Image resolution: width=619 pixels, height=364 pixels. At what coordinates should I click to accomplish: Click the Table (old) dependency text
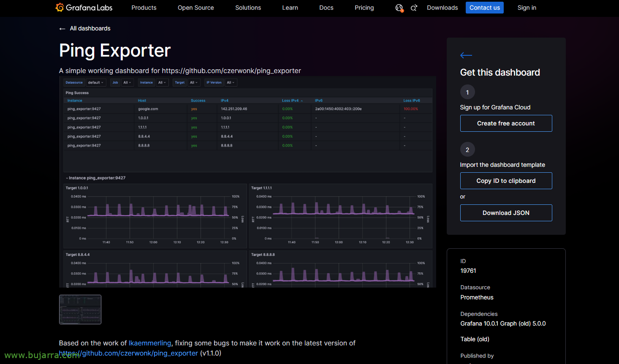pos(475,339)
